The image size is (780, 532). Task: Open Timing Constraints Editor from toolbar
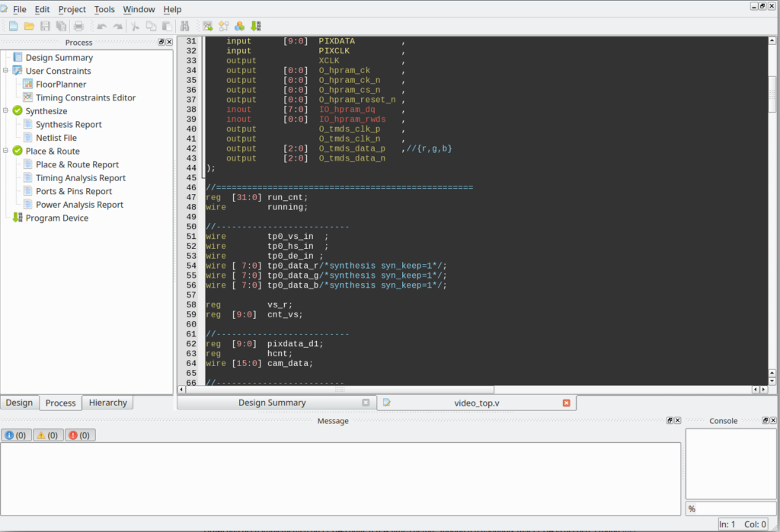208,27
